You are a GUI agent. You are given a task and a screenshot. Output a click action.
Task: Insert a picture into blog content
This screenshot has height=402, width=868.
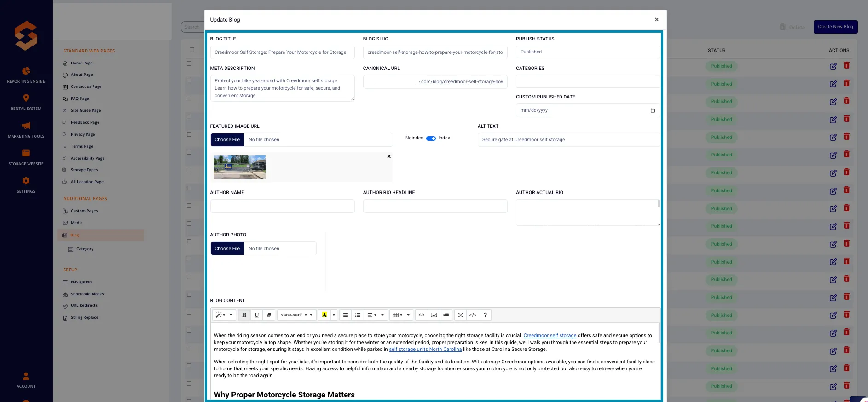pyautogui.click(x=434, y=315)
